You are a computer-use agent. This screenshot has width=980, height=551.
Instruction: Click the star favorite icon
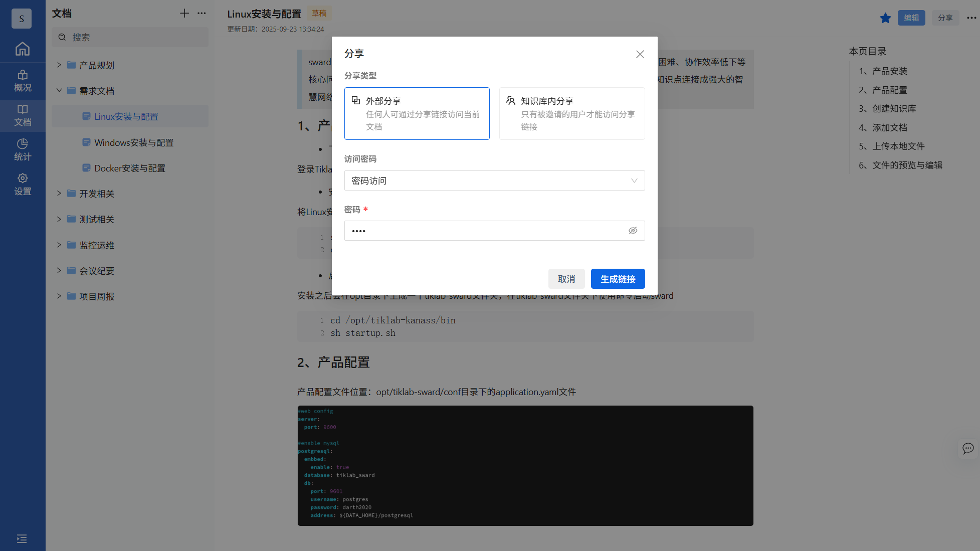(x=885, y=18)
